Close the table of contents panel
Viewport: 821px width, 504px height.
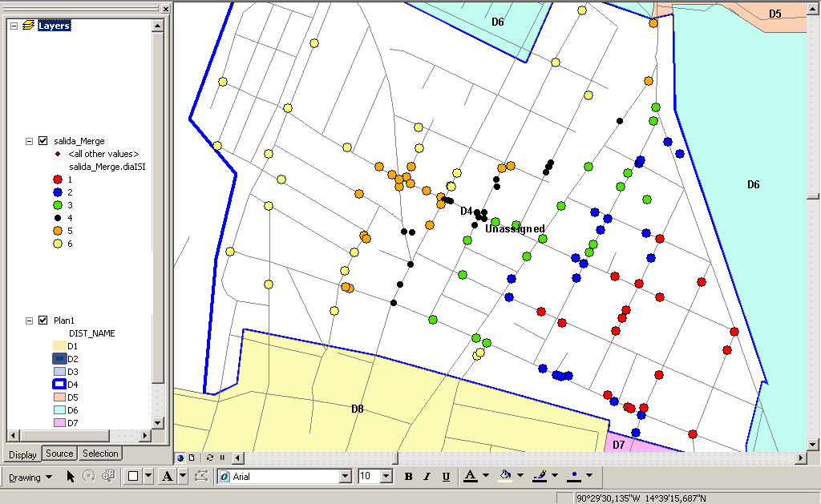[165, 9]
